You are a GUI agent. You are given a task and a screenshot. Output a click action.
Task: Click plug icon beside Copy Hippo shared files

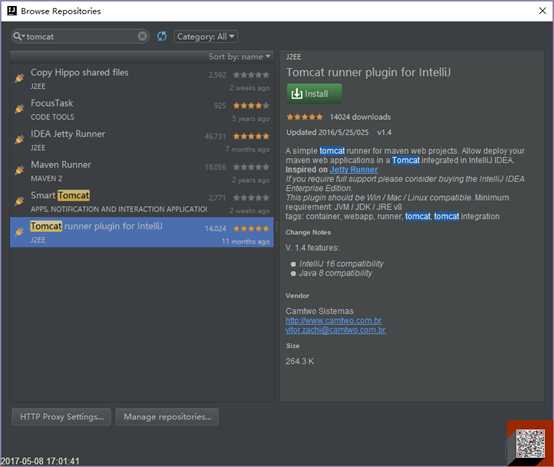[x=19, y=78]
